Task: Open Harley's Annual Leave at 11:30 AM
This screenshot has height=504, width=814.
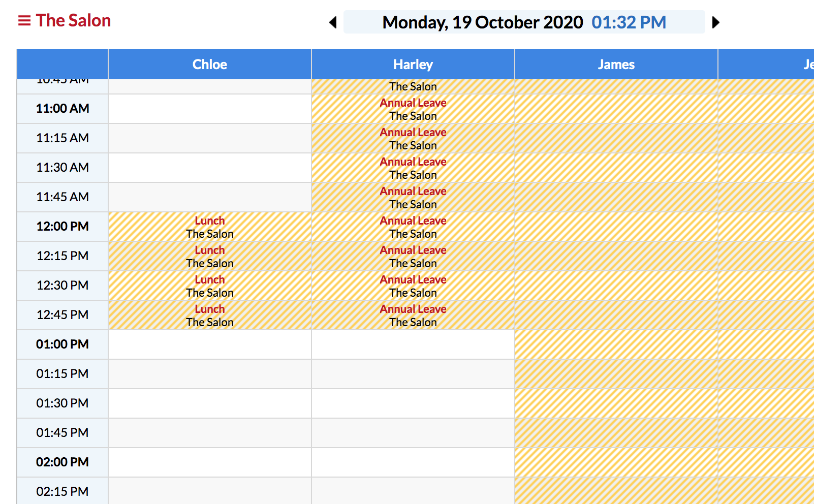Action: tap(413, 168)
